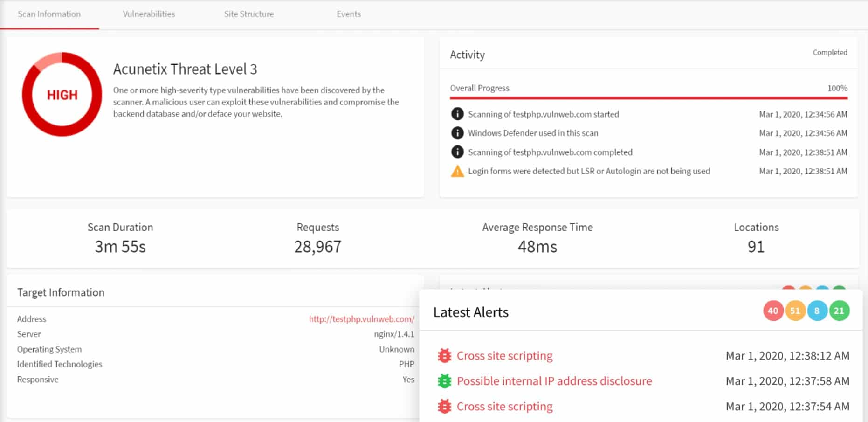Go to the Events tab
868x422 pixels.
pyautogui.click(x=349, y=14)
